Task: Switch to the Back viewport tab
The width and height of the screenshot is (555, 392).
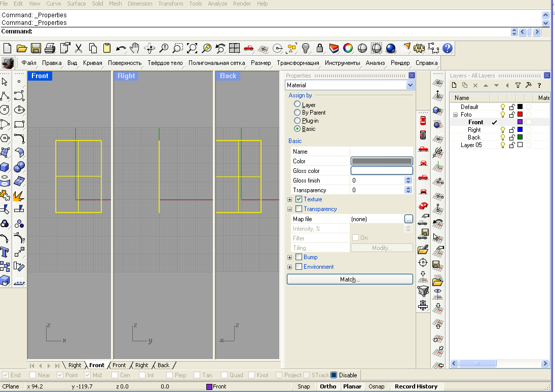Action: click(163, 365)
